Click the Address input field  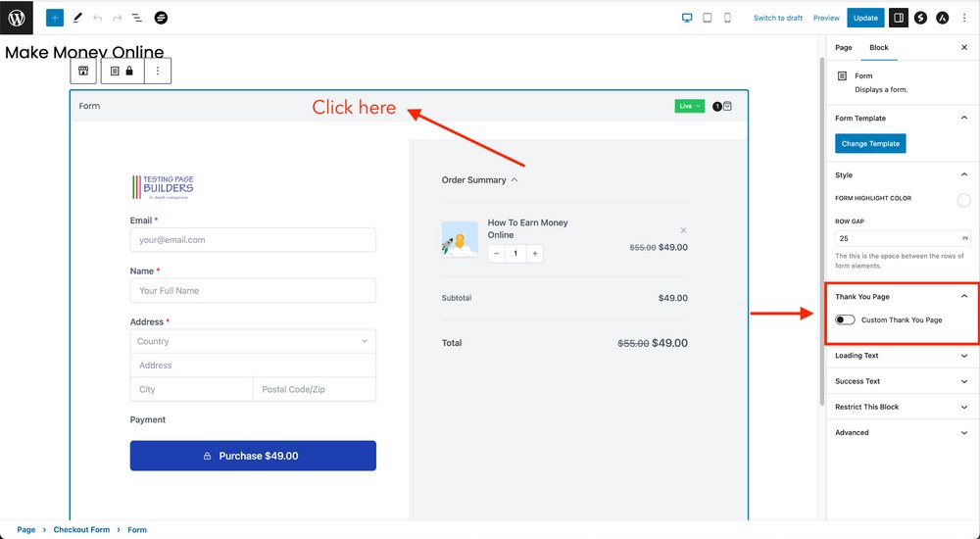pyautogui.click(x=253, y=366)
